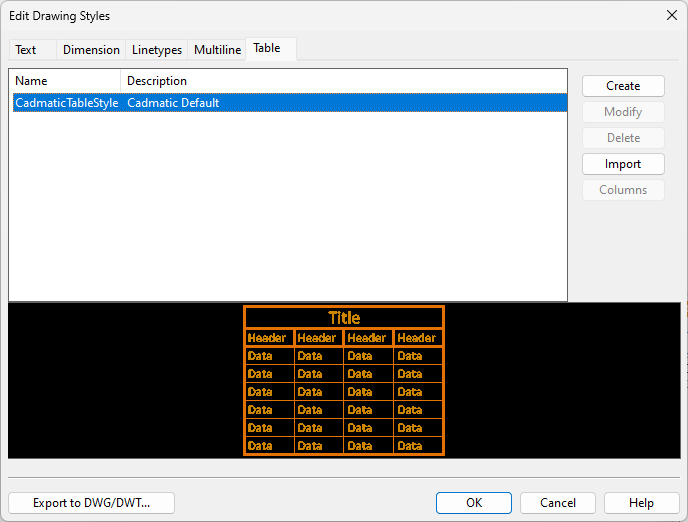Viewport: 688px width, 522px height.
Task: Select the CadmaticTableStyle list entry
Action: click(x=66, y=103)
